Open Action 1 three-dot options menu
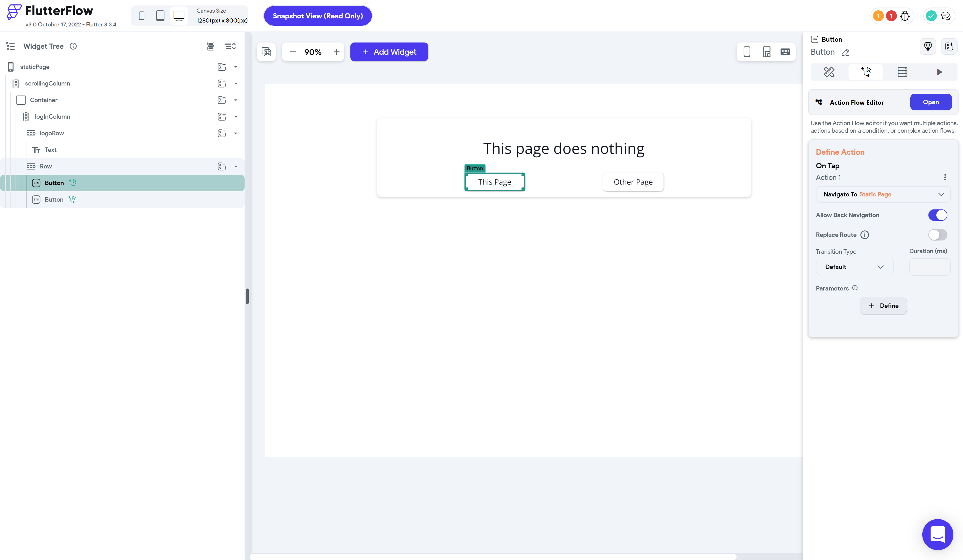 click(x=945, y=178)
